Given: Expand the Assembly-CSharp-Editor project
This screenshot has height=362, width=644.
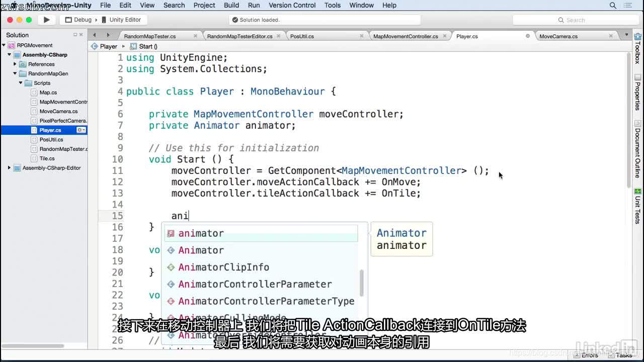Looking at the screenshot, I should (9, 168).
